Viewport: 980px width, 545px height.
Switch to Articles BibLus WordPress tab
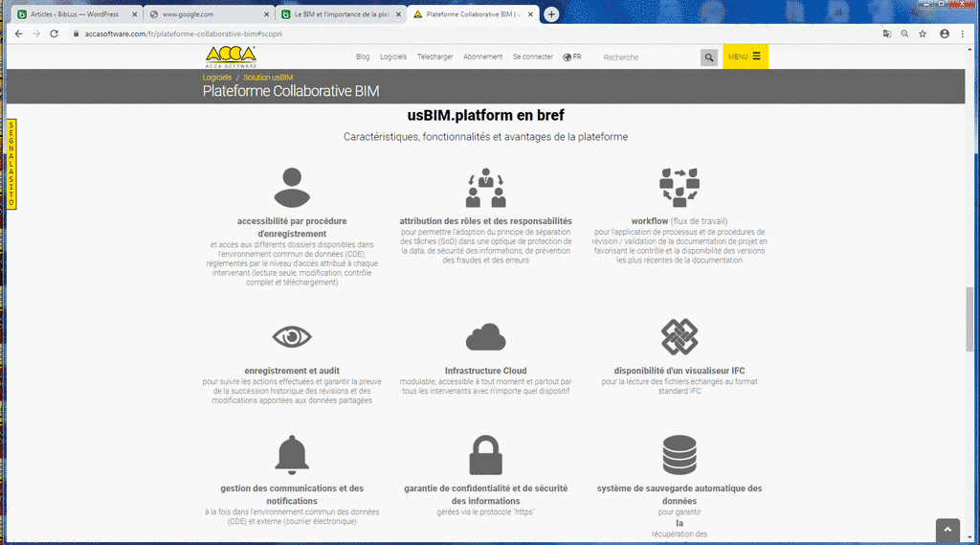click(75, 14)
